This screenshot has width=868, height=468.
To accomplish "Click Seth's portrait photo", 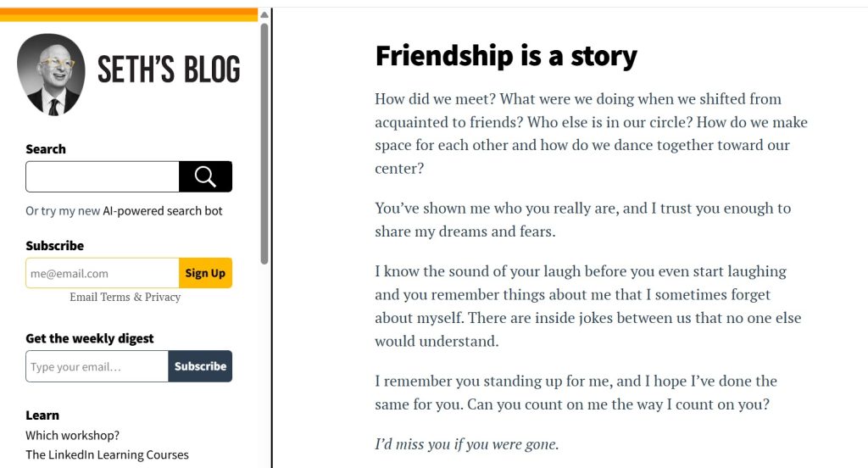I will point(51,75).
